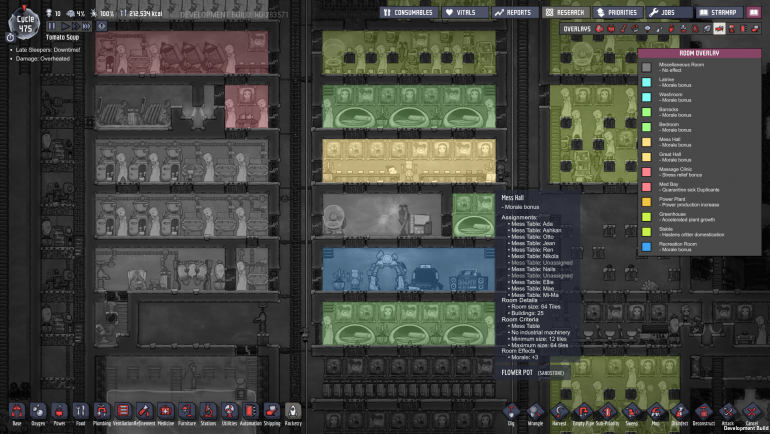
Task: Select the Sweep tool
Action: [x=631, y=412]
